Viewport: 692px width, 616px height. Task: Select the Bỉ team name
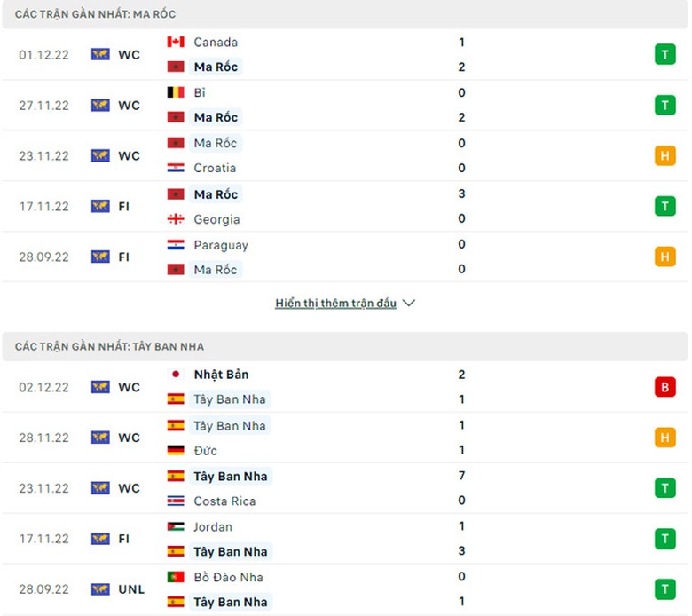click(x=200, y=92)
